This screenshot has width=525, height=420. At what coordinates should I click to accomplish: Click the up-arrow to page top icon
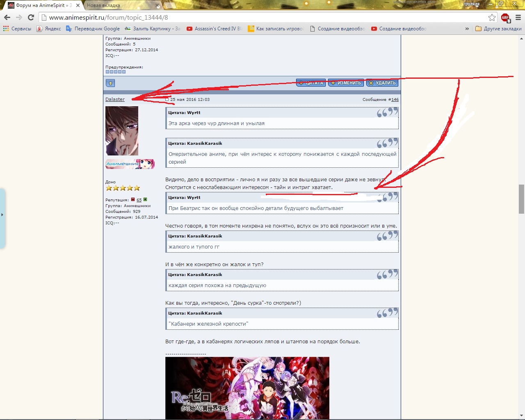coord(110,83)
